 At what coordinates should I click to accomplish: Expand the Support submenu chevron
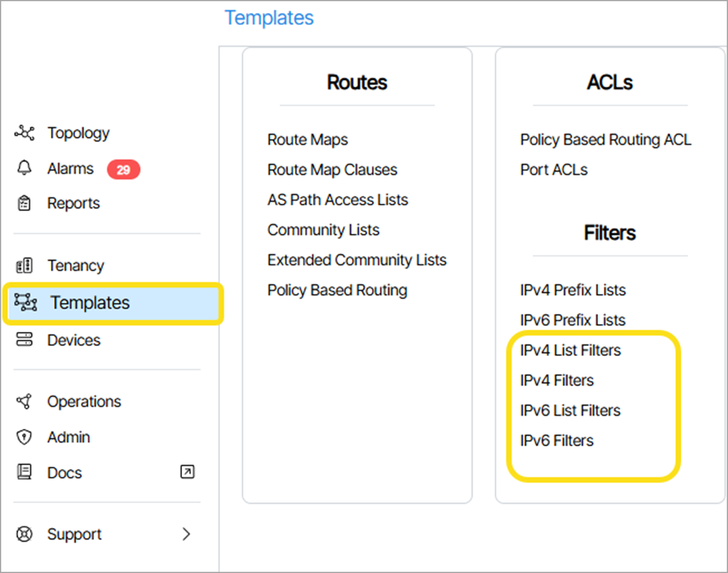click(186, 534)
